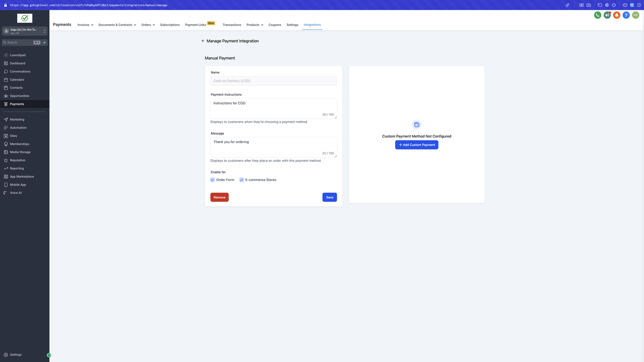Click the blue help question mark icon
644x362 pixels.
626,15
